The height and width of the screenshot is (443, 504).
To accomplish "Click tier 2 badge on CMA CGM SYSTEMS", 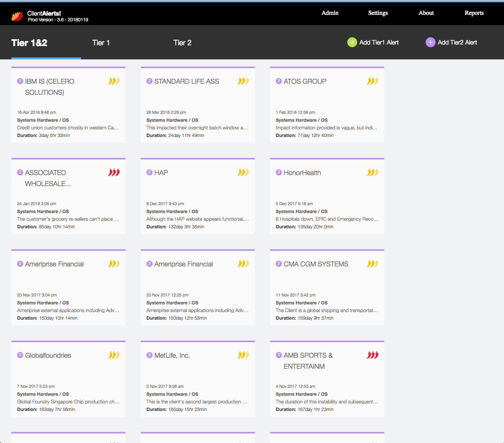I will click(279, 264).
